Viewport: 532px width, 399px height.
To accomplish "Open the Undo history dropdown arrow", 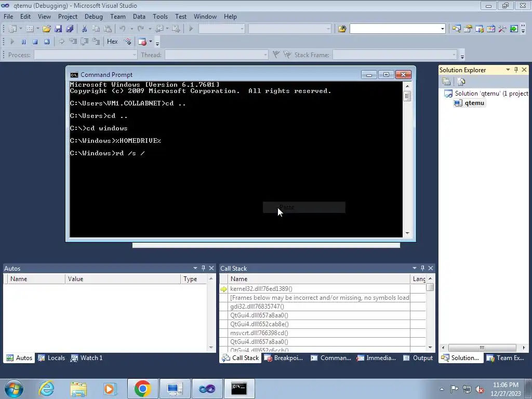I will pos(131,29).
